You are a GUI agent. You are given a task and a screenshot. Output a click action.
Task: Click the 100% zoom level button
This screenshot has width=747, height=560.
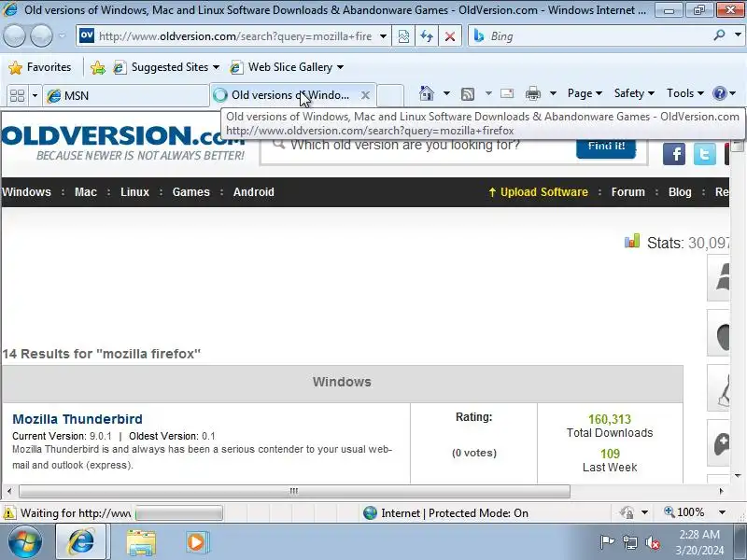click(x=684, y=512)
